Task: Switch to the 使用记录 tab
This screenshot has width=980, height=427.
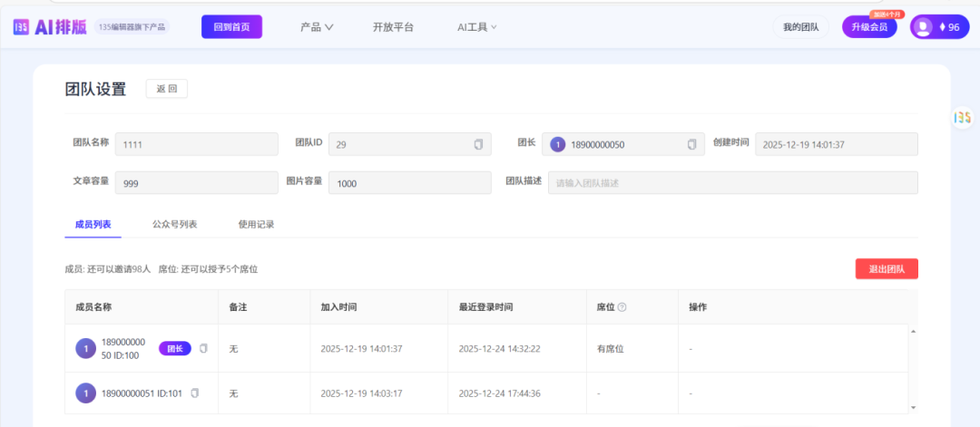Action: [256, 224]
